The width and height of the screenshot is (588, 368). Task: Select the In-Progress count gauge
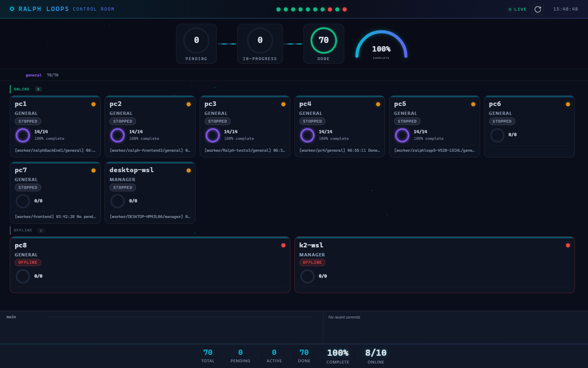coord(260,44)
